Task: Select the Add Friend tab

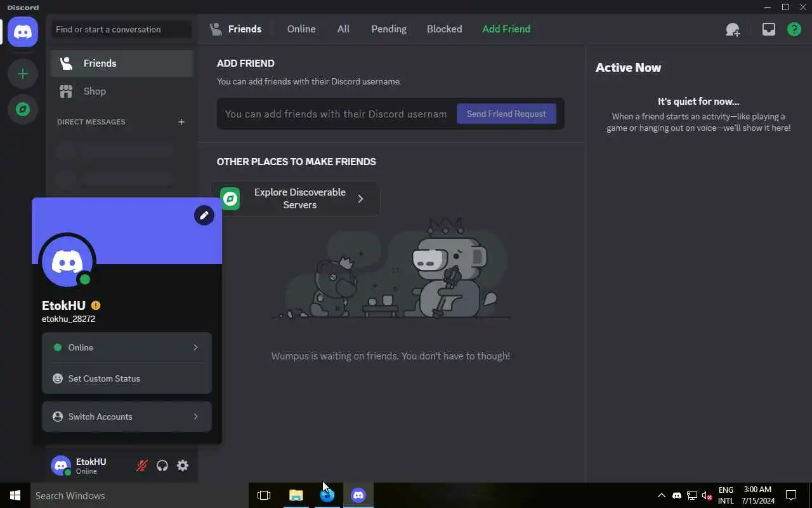Action: click(x=506, y=29)
